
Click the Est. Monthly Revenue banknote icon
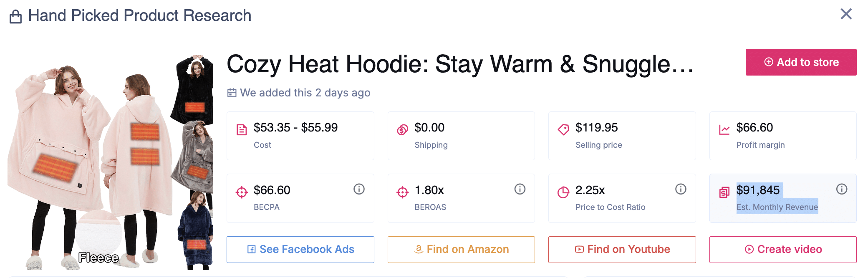click(725, 192)
